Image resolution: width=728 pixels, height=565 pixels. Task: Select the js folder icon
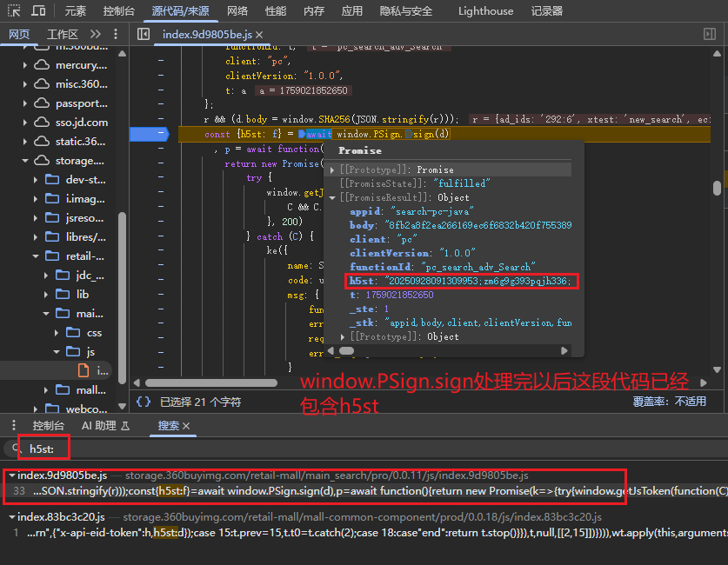tap(73, 351)
